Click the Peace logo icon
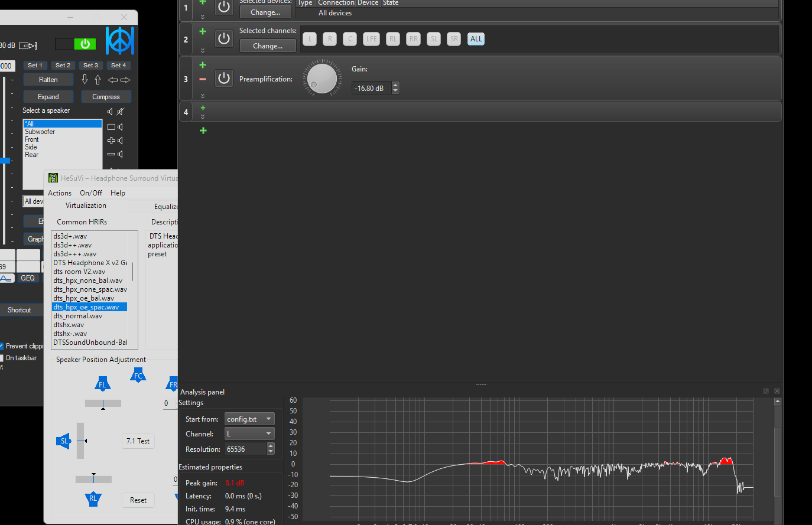The height and width of the screenshot is (525, 812). pos(120,41)
